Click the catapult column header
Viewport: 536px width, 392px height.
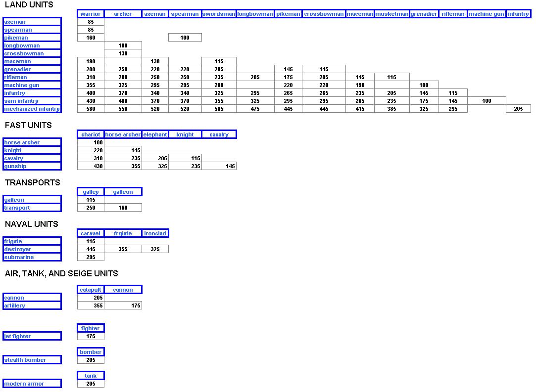(x=91, y=290)
